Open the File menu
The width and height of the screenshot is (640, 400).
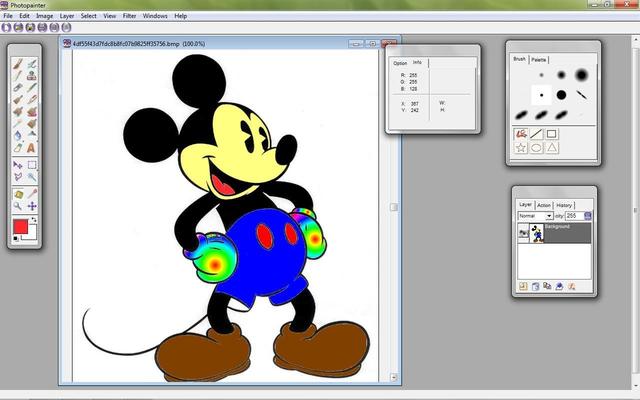click(x=8, y=16)
